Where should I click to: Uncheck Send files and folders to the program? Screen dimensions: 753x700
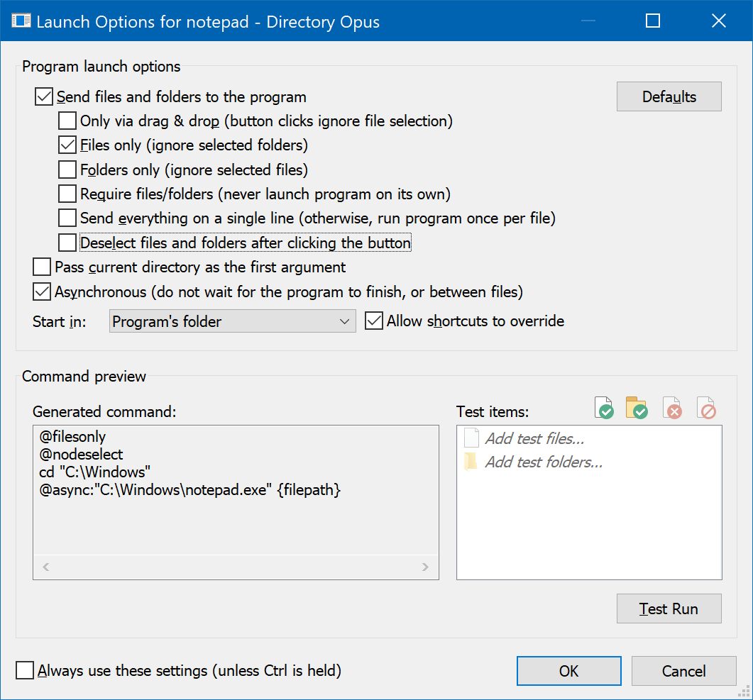tap(44, 96)
